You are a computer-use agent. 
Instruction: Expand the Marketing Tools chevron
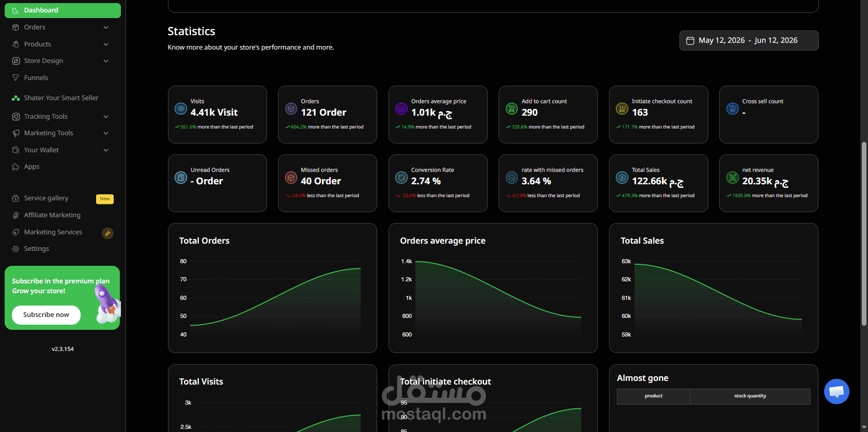pyautogui.click(x=106, y=133)
